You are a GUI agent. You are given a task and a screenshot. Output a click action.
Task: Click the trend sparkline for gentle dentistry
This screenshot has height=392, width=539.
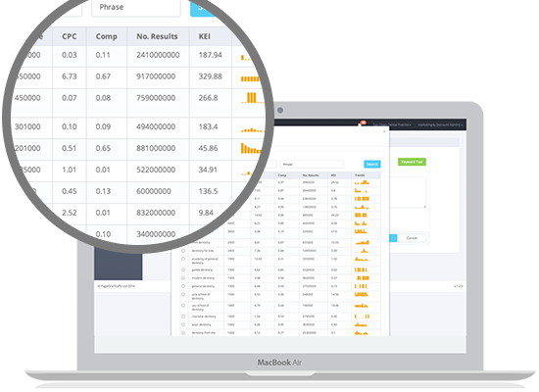click(x=362, y=269)
